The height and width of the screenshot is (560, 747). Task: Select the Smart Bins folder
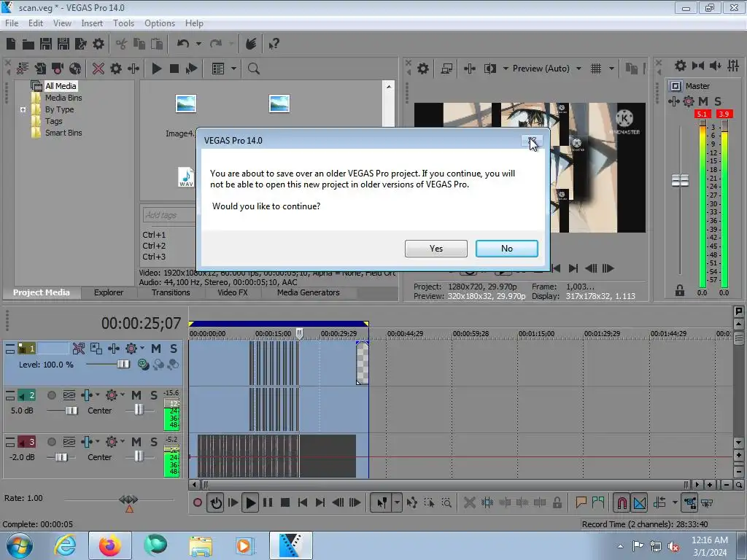tap(63, 133)
